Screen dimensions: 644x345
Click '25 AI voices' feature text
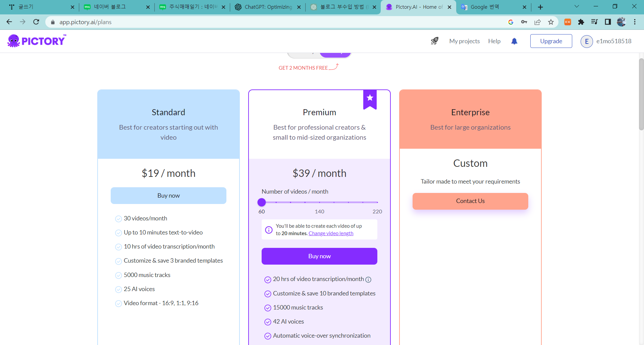coord(139,289)
